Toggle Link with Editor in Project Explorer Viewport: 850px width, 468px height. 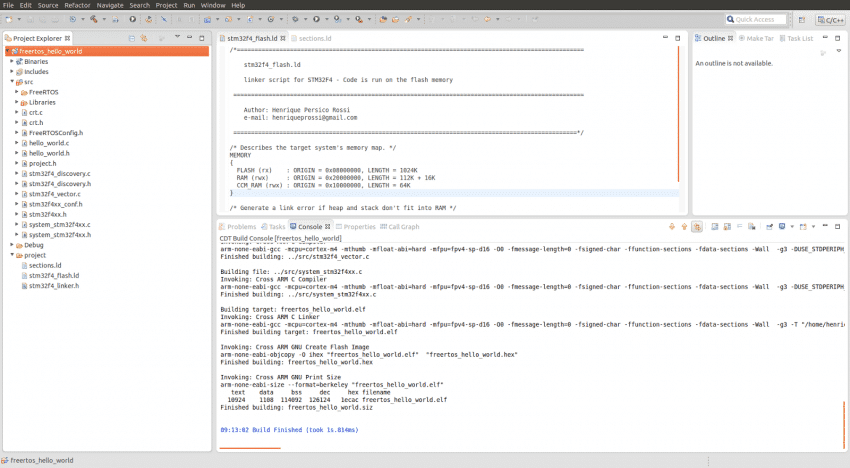pos(144,39)
